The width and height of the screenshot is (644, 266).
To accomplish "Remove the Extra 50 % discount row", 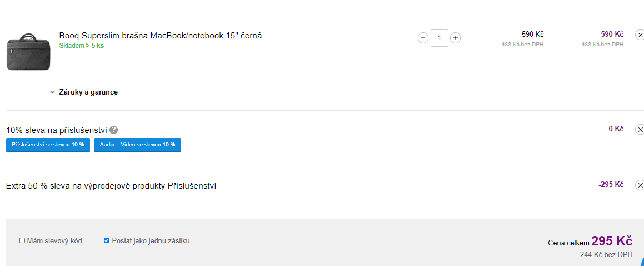I will coord(640,185).
